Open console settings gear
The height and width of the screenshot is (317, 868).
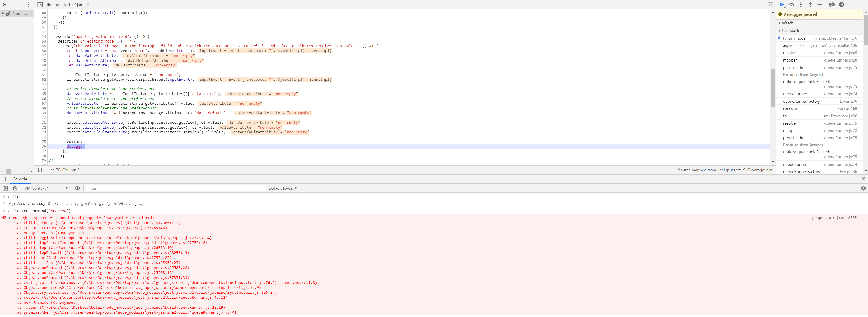coord(863,188)
